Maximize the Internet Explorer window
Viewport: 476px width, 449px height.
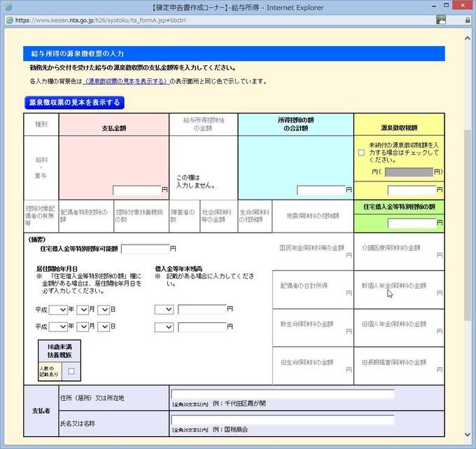click(446, 6)
